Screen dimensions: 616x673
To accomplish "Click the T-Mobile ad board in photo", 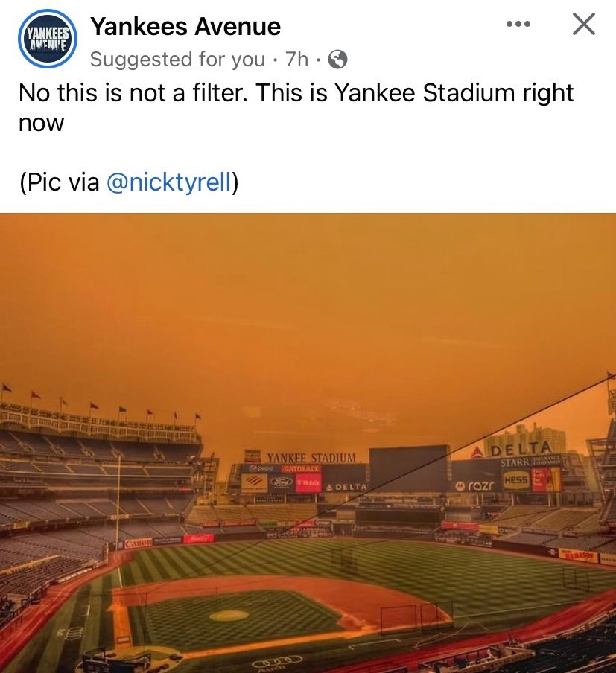I will [x=308, y=482].
